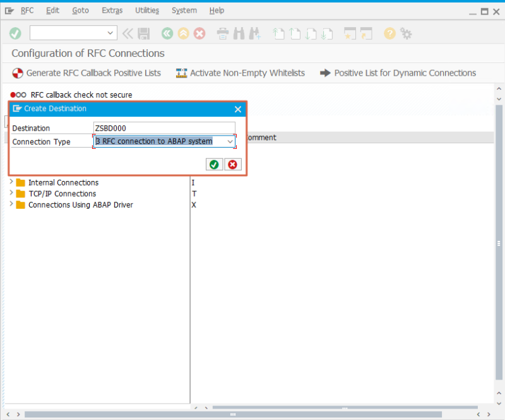Click the green Enter checkmark in toolbar
This screenshot has width=505, height=420.
tap(15, 33)
